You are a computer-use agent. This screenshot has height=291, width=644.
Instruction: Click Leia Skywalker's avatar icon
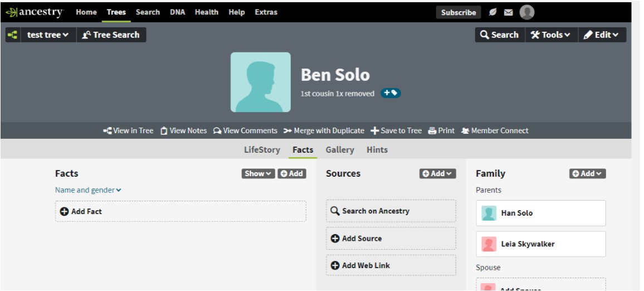pos(489,244)
